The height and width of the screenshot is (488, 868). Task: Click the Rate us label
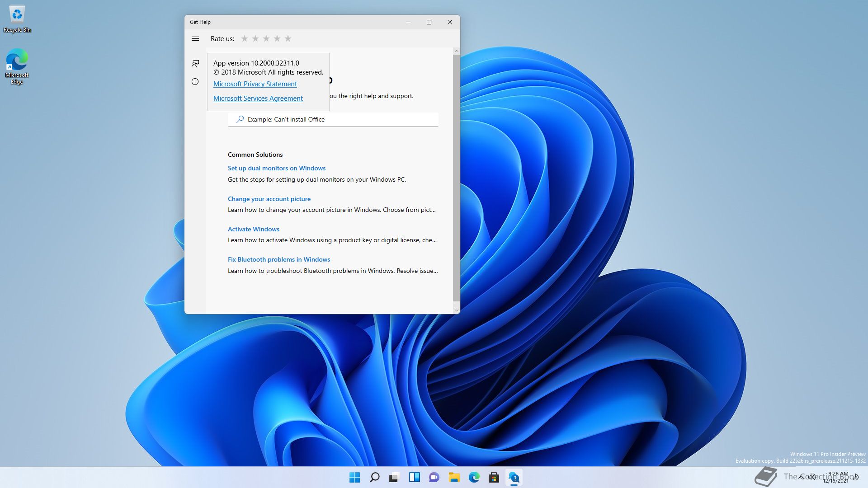tap(222, 39)
